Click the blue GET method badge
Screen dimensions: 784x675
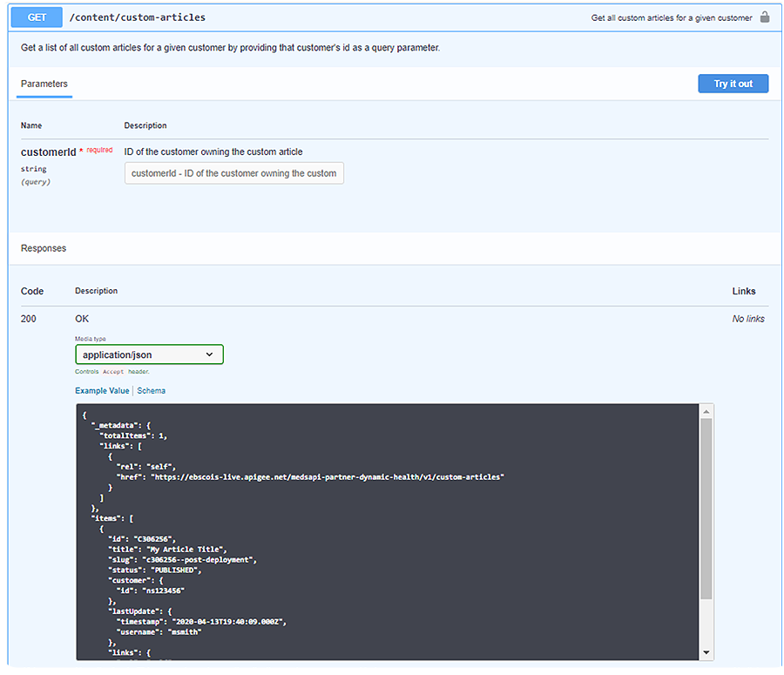click(x=37, y=17)
